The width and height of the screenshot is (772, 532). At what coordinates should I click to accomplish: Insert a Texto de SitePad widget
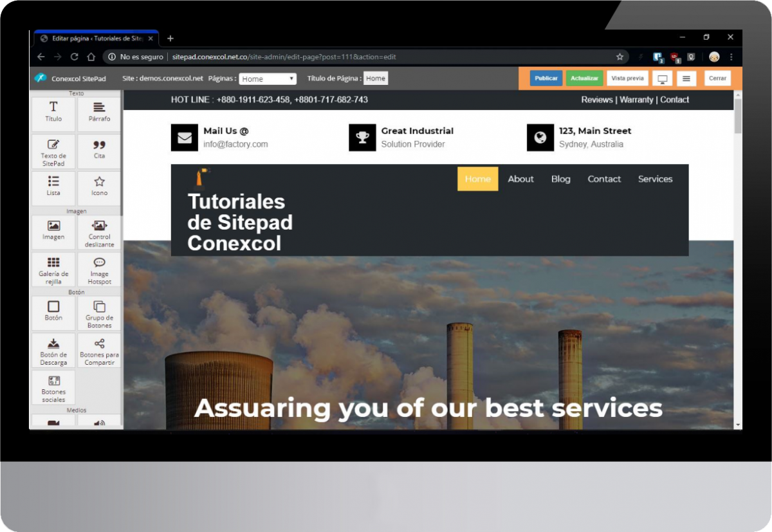(x=53, y=151)
